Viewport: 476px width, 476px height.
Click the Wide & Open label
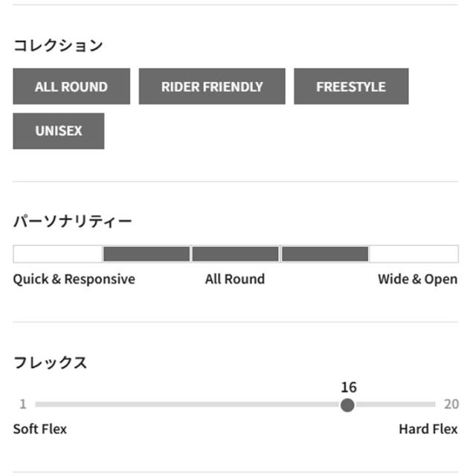pyautogui.click(x=417, y=280)
